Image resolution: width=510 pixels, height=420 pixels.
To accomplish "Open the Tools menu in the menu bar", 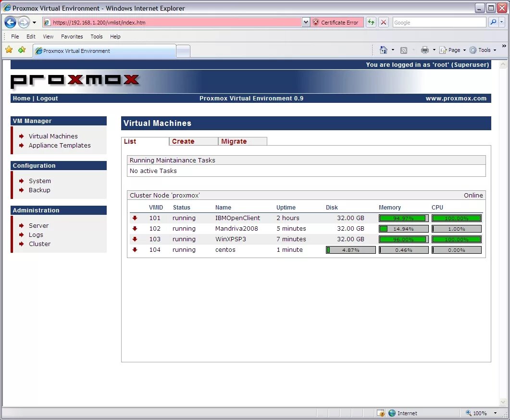I will 96,37.
